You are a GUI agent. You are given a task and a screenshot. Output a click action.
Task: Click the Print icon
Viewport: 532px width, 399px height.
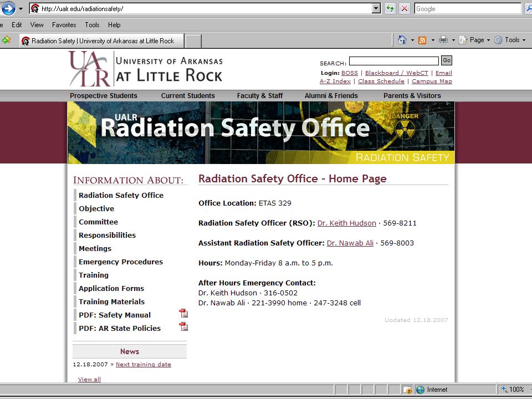pyautogui.click(x=443, y=40)
